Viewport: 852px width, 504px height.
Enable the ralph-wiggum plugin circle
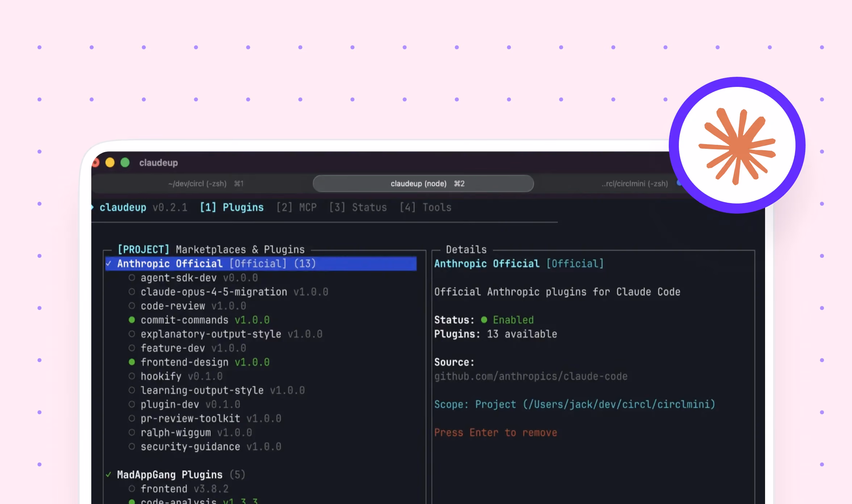132,432
